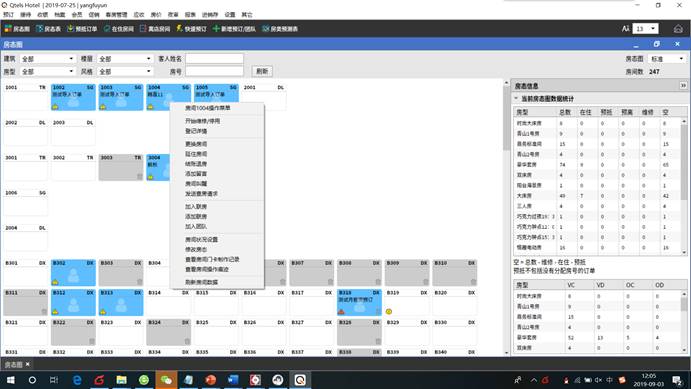The image size is (691, 389).
Task: Open File Explorer from the taskbar
Action: click(x=122, y=380)
